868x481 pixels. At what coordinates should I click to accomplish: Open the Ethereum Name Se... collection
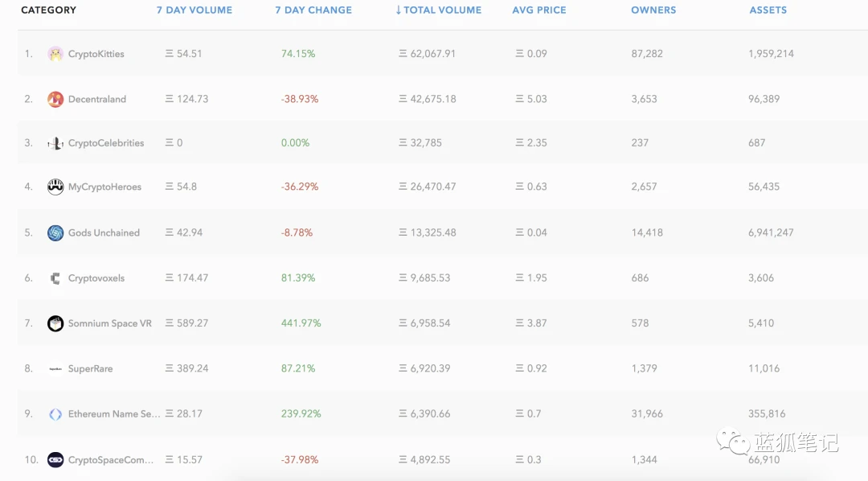pyautogui.click(x=114, y=414)
